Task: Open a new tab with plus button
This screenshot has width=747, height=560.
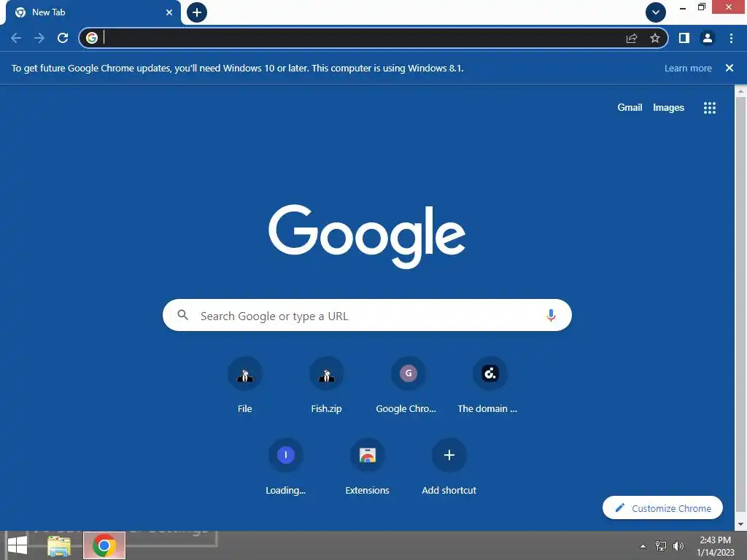Action: coord(197,12)
